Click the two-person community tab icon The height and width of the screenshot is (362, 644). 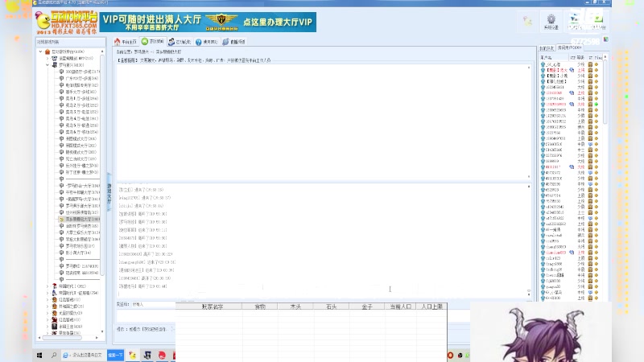click(171, 42)
